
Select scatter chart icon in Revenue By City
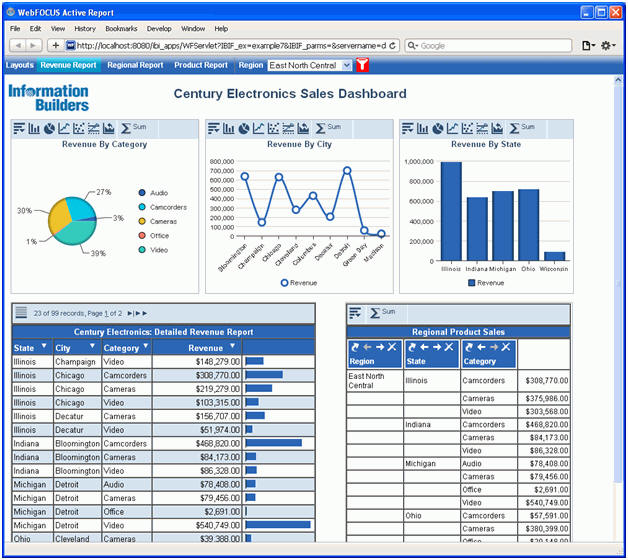point(274,128)
